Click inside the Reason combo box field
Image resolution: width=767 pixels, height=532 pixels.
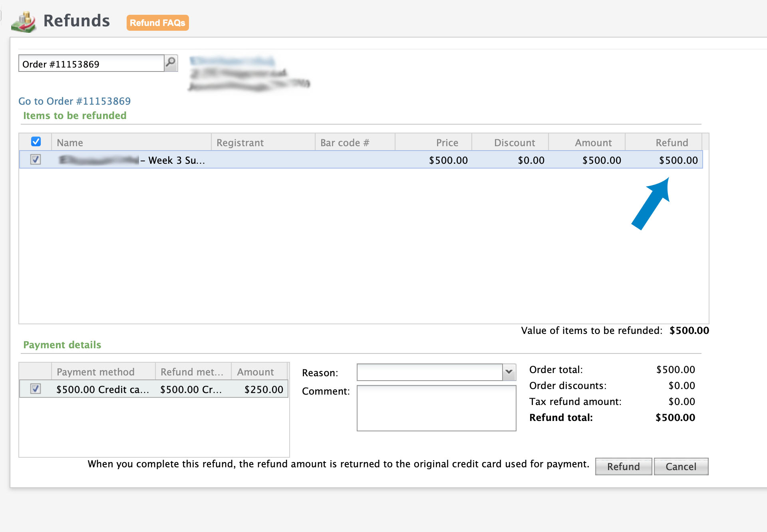click(x=429, y=372)
